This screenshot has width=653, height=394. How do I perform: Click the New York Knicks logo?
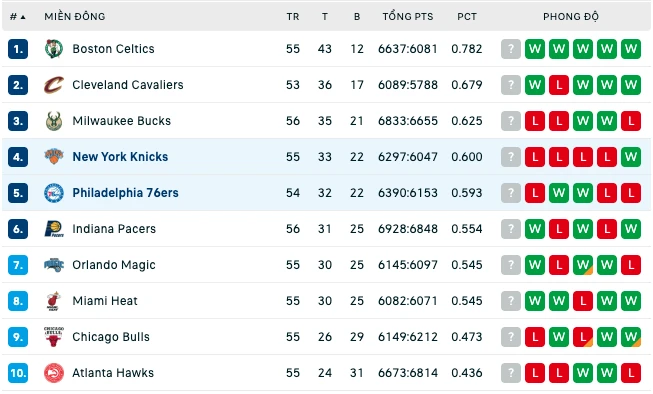click(54, 157)
